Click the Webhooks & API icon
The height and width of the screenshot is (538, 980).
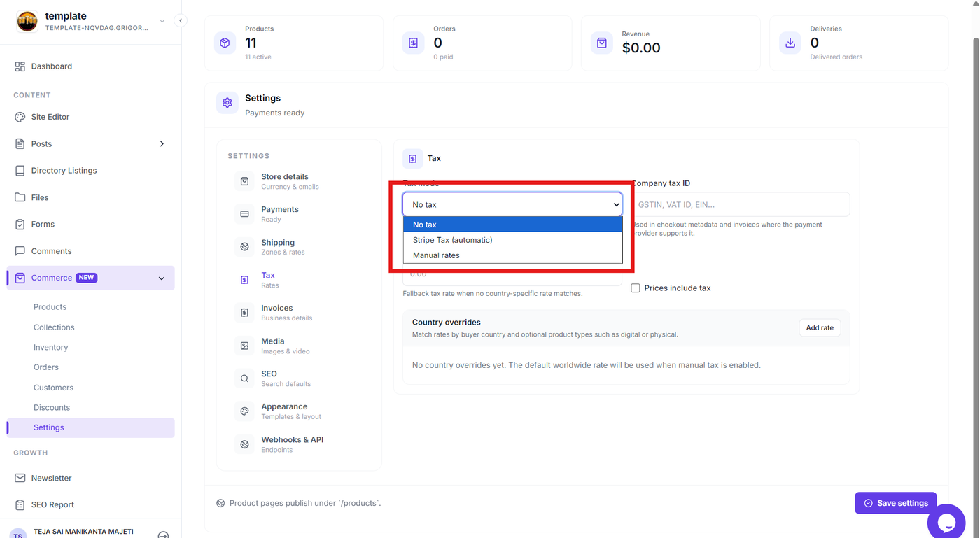(x=244, y=444)
